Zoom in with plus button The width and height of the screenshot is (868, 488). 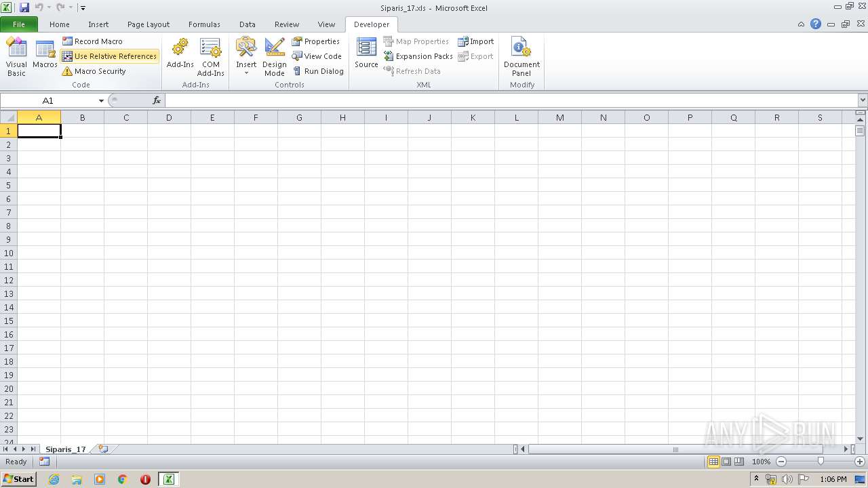(860, 462)
